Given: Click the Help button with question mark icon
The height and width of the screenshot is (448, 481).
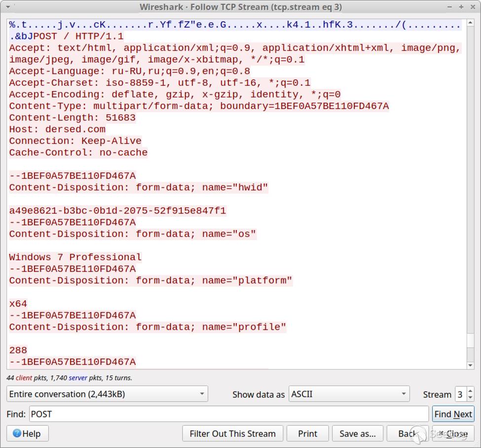Looking at the screenshot, I should coord(27,434).
